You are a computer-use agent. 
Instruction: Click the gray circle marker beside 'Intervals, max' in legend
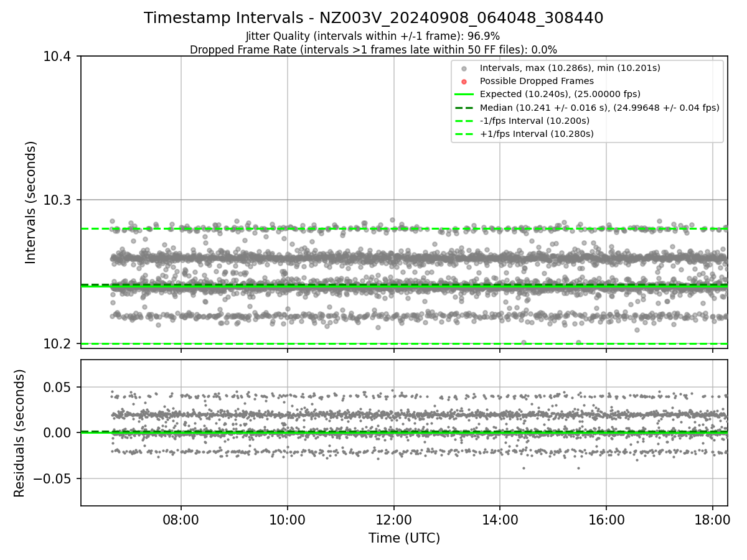[x=464, y=68]
